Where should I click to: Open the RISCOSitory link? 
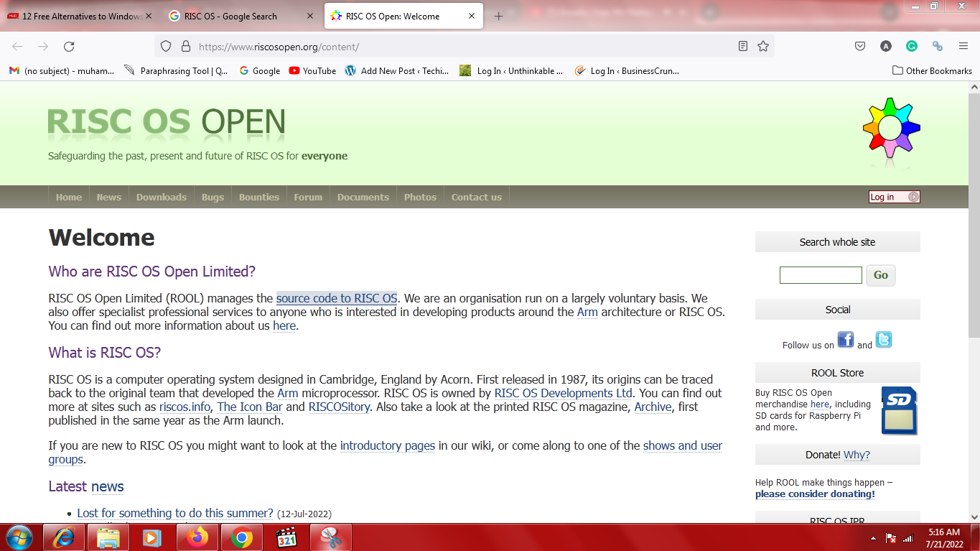coord(340,407)
